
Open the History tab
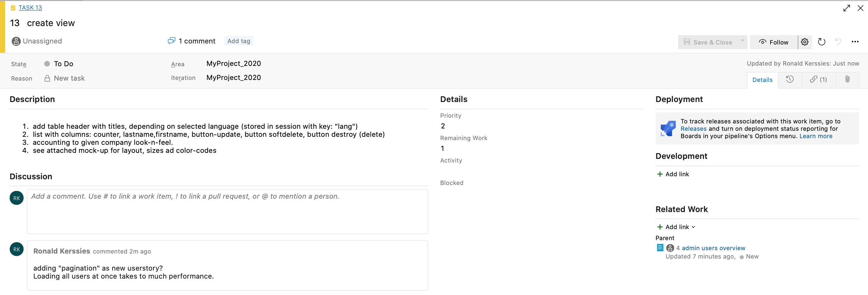click(790, 79)
